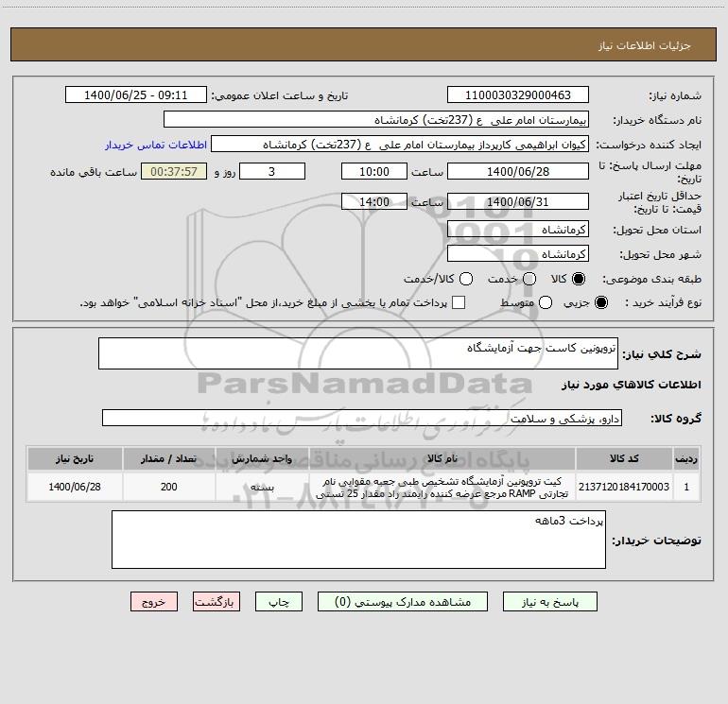The width and height of the screenshot is (728, 704).
Task: Click the row number 1 cell
Action: point(686,487)
